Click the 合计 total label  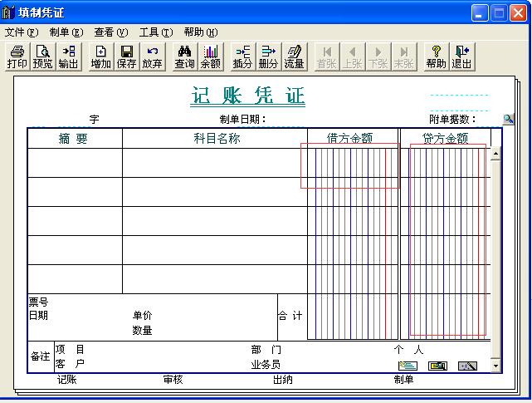click(x=290, y=316)
